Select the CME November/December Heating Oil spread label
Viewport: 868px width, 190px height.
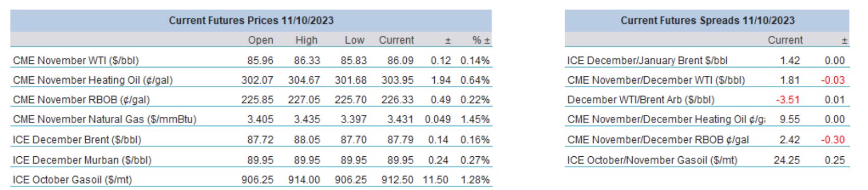666,119
